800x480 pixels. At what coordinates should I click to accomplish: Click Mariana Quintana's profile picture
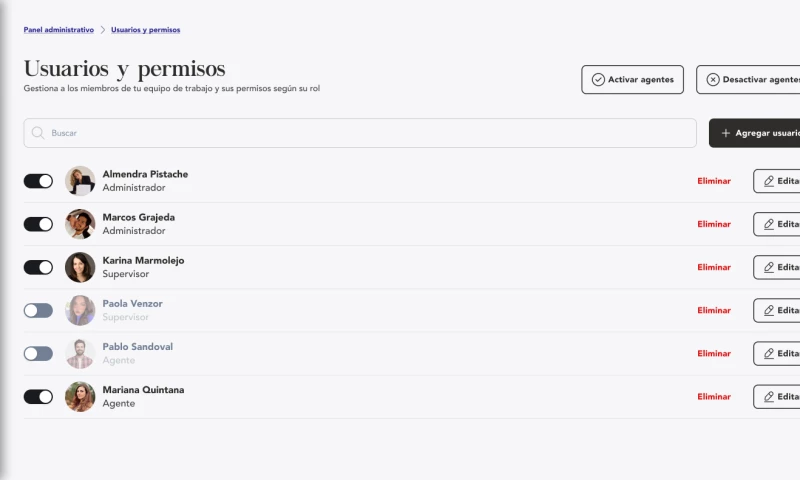point(80,396)
